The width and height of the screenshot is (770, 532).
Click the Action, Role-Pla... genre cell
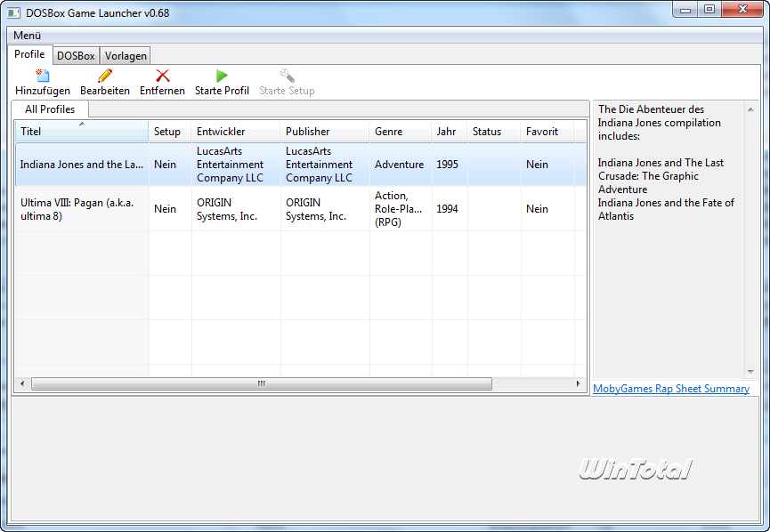[401, 209]
